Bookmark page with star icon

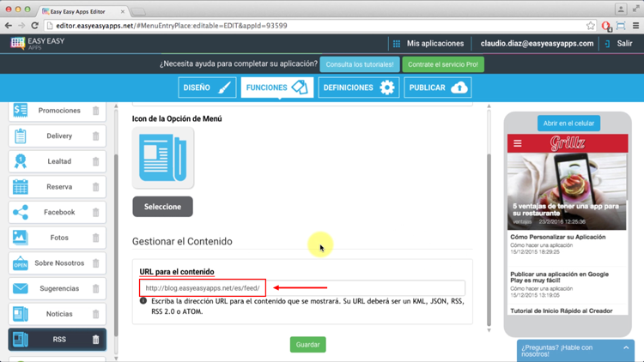591,26
